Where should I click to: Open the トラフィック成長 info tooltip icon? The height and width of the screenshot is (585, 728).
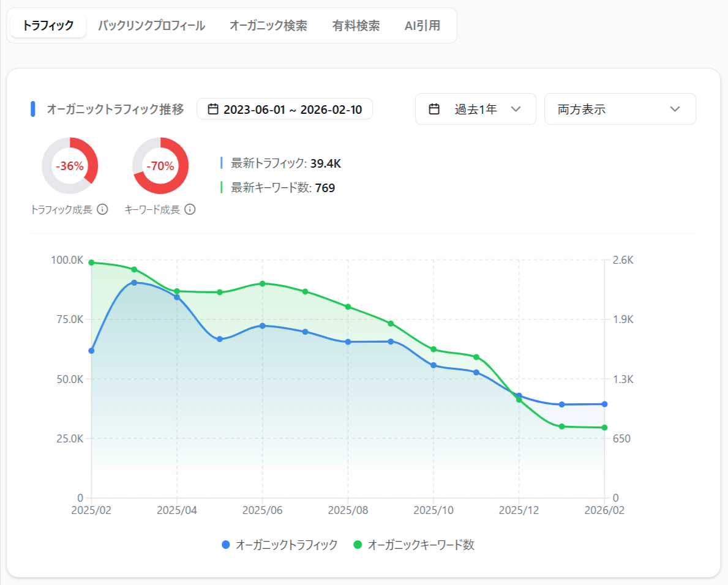[102, 210]
